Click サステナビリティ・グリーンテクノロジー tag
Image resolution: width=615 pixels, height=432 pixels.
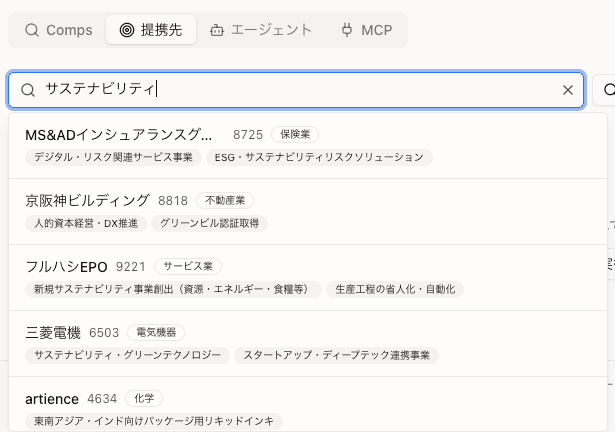click(x=127, y=355)
